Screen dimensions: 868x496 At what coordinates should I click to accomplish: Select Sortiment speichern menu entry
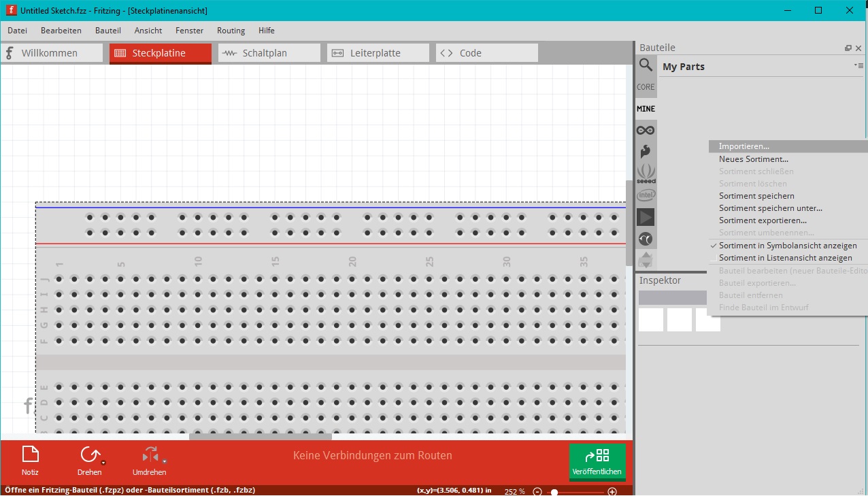pyautogui.click(x=788, y=196)
